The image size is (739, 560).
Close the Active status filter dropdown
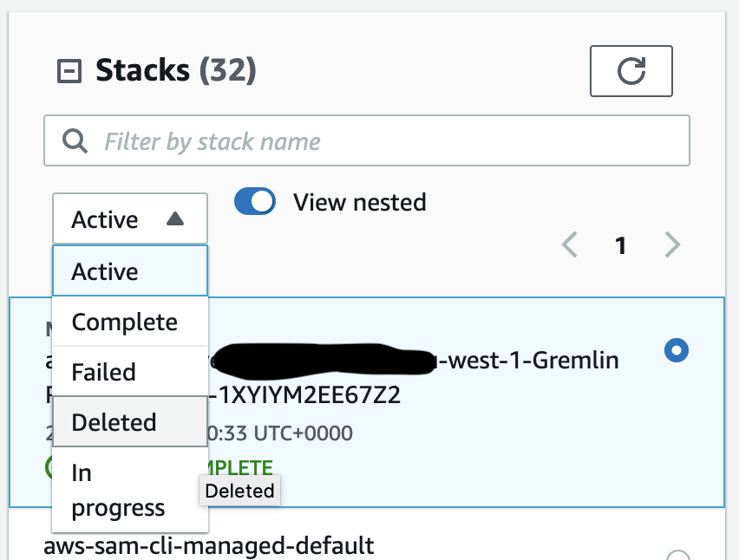pyautogui.click(x=130, y=219)
